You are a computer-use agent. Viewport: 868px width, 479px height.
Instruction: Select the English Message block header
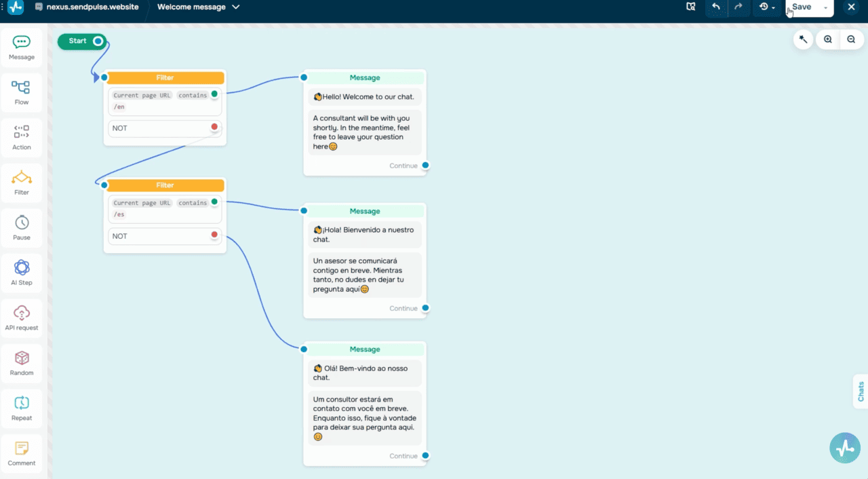365,78
